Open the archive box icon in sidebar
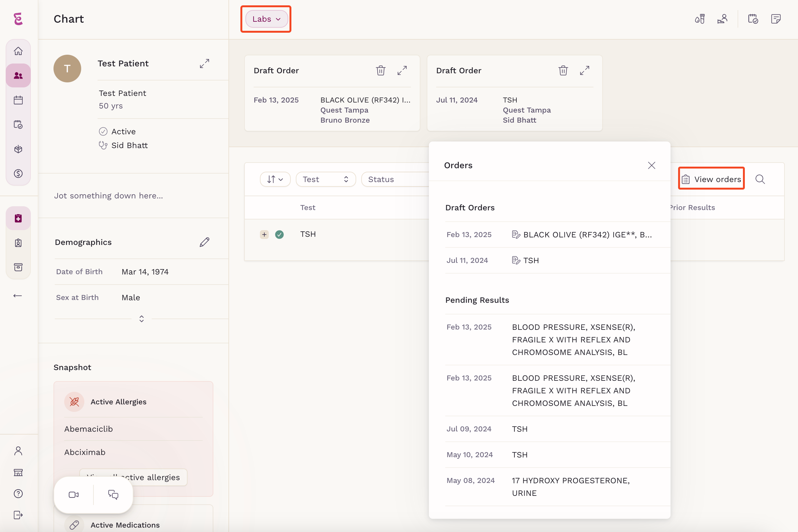Image resolution: width=798 pixels, height=532 pixels. point(18,267)
